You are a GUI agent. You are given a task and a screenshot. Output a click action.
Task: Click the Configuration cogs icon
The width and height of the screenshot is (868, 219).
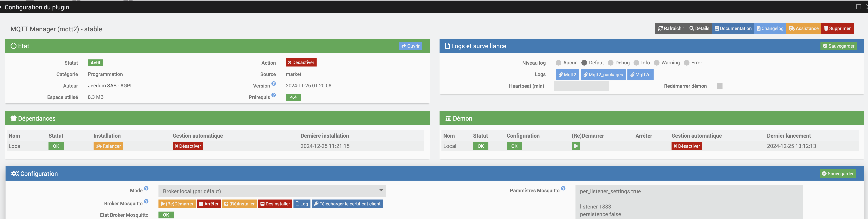tap(15, 174)
